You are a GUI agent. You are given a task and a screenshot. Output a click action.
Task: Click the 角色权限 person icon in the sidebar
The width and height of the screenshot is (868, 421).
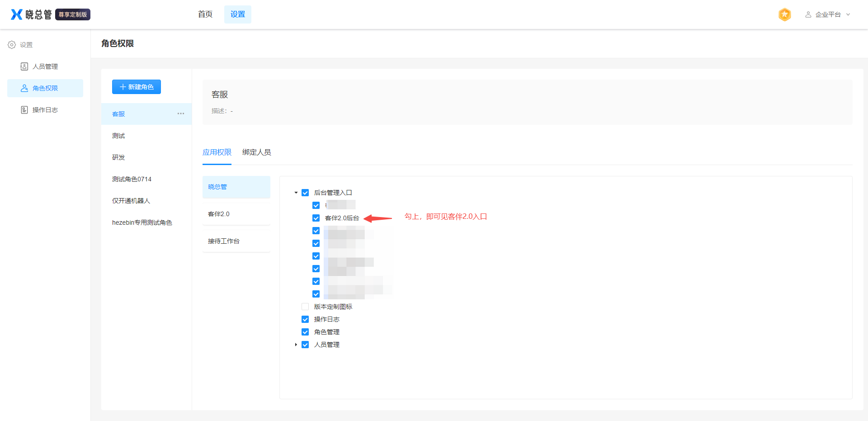click(24, 88)
